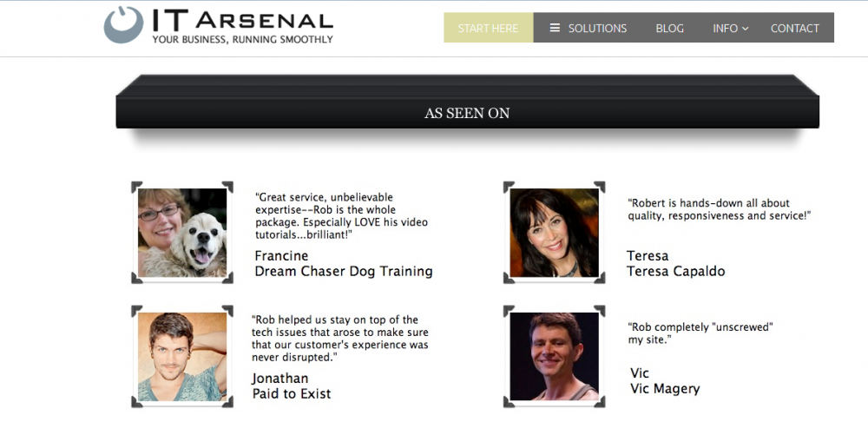The image size is (868, 435).
Task: Click the Robert hands-down quality testimonial quote
Action: [x=719, y=209]
